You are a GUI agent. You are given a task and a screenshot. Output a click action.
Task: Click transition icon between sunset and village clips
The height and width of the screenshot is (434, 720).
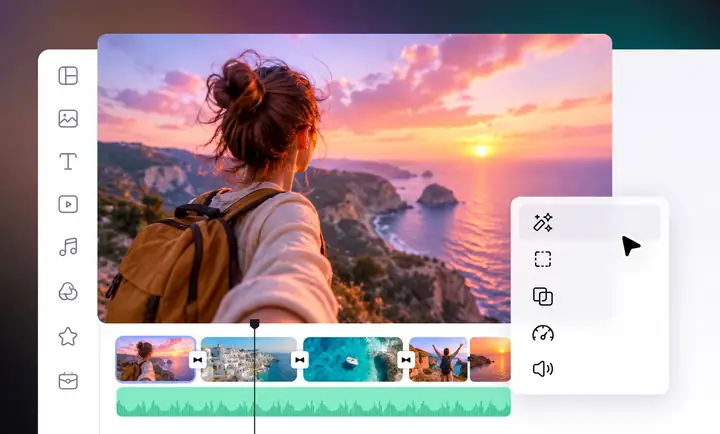(x=198, y=360)
